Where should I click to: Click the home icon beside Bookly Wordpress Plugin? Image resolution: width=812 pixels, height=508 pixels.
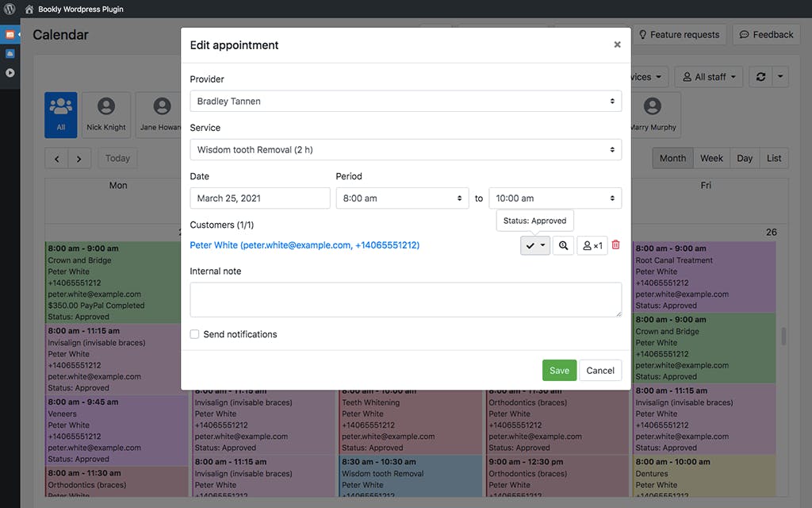pos(29,10)
